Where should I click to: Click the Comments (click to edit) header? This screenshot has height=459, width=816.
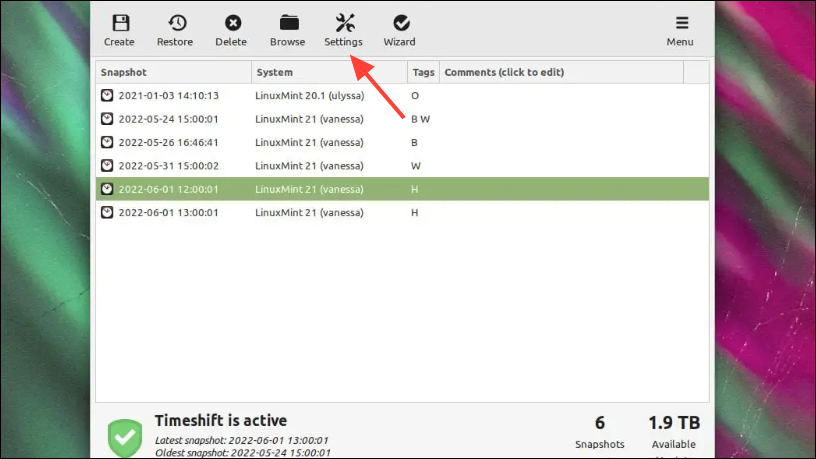[x=562, y=72]
